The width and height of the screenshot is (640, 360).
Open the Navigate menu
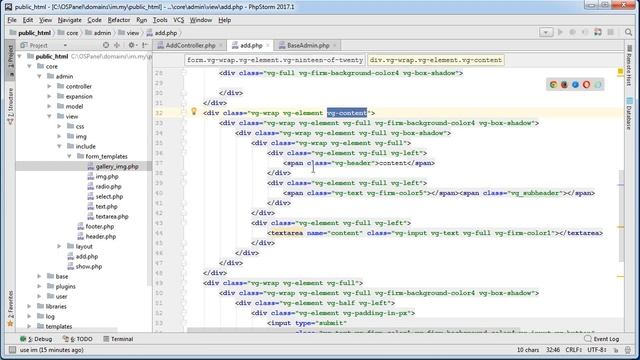(x=69, y=20)
